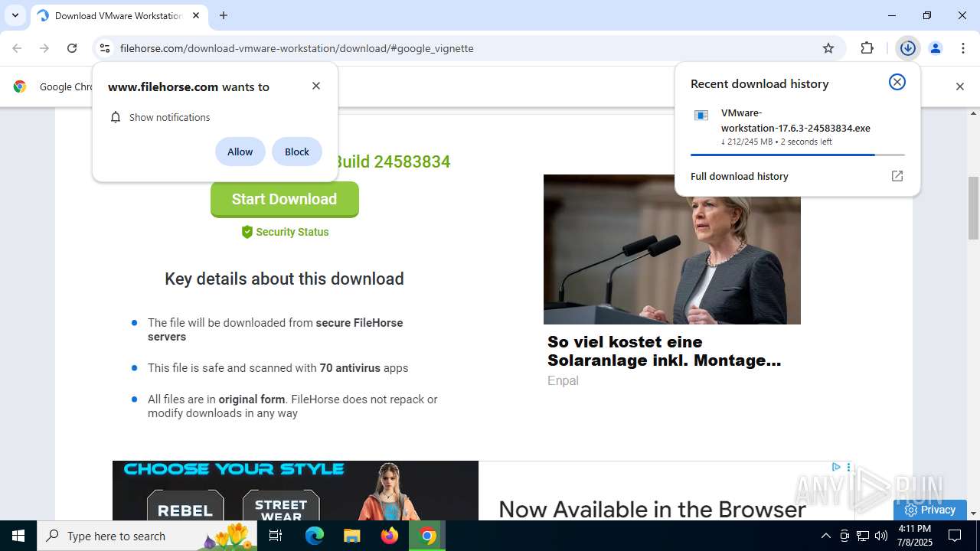Click the Key details about this download heading
980x551 pixels.
pyautogui.click(x=284, y=279)
